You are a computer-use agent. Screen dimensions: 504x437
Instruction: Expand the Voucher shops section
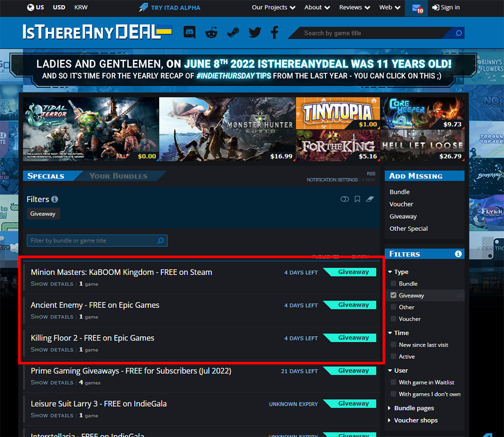(413, 420)
